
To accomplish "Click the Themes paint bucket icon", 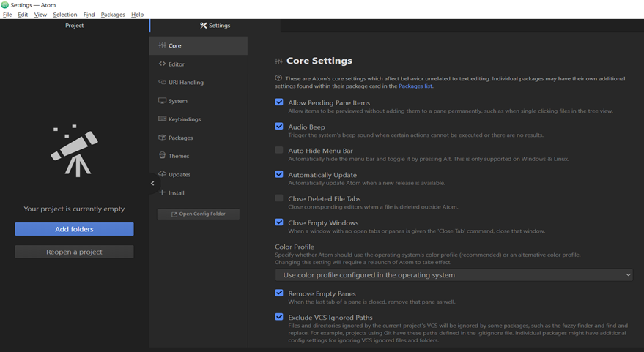I will pos(162,155).
